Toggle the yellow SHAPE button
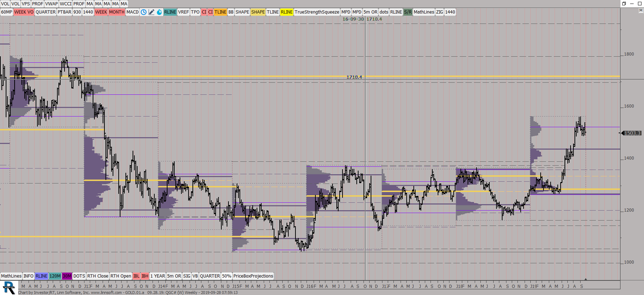This screenshot has width=644, height=295. click(258, 12)
